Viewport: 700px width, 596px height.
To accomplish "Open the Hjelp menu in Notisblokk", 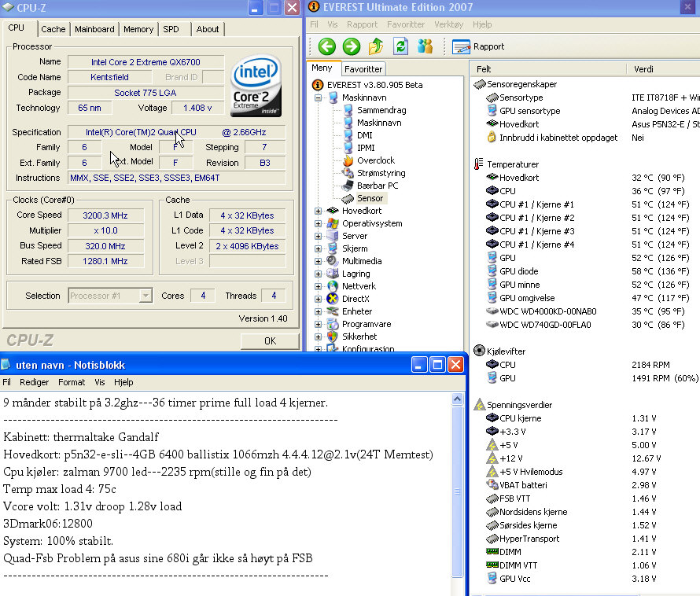I will (x=123, y=382).
